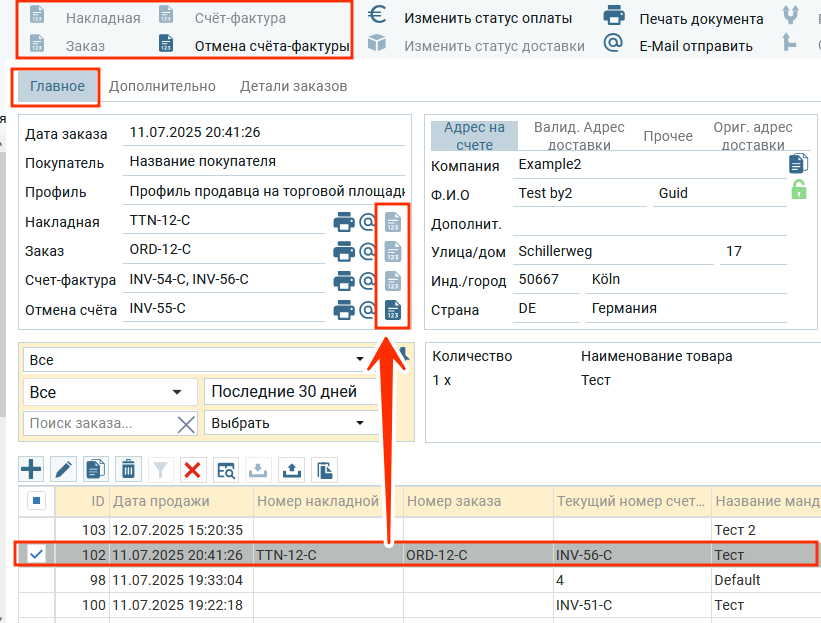Open the Последние 30 дней period dropdown

click(290, 392)
